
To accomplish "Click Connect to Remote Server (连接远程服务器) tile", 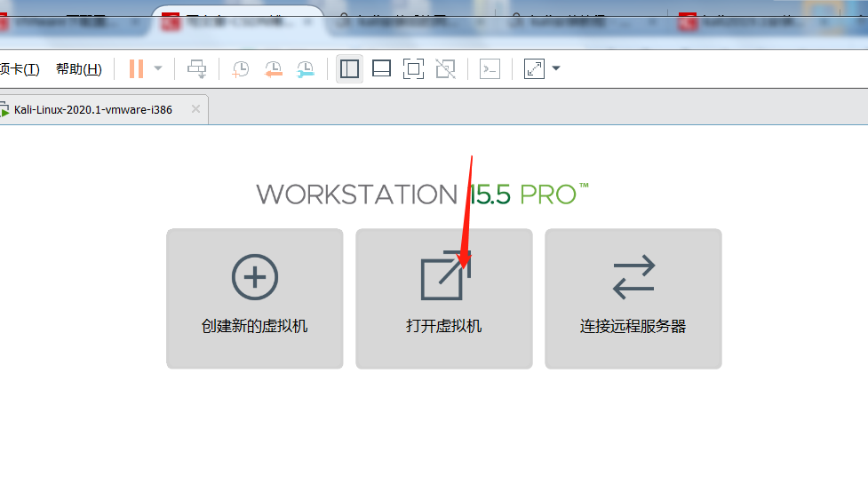I will tap(633, 298).
